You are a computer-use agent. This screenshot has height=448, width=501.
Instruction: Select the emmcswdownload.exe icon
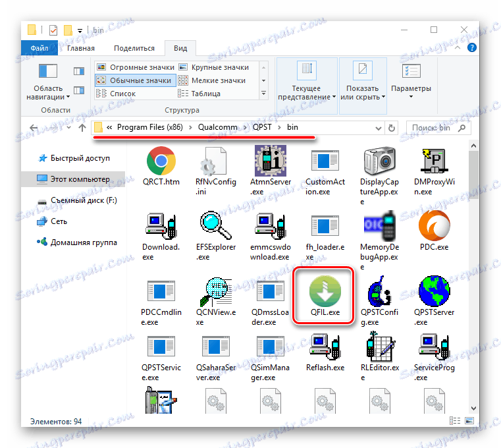point(271,226)
